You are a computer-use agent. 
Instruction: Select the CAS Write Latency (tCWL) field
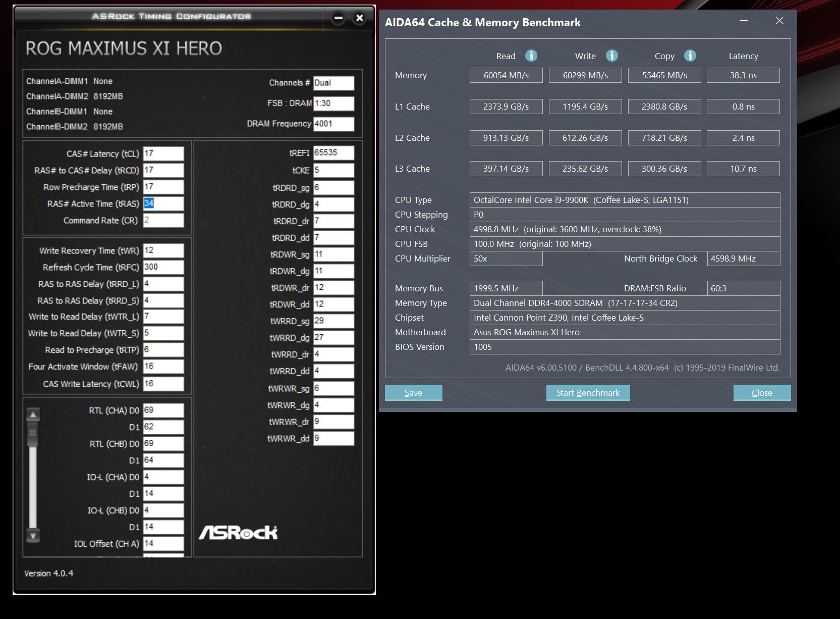click(x=163, y=384)
